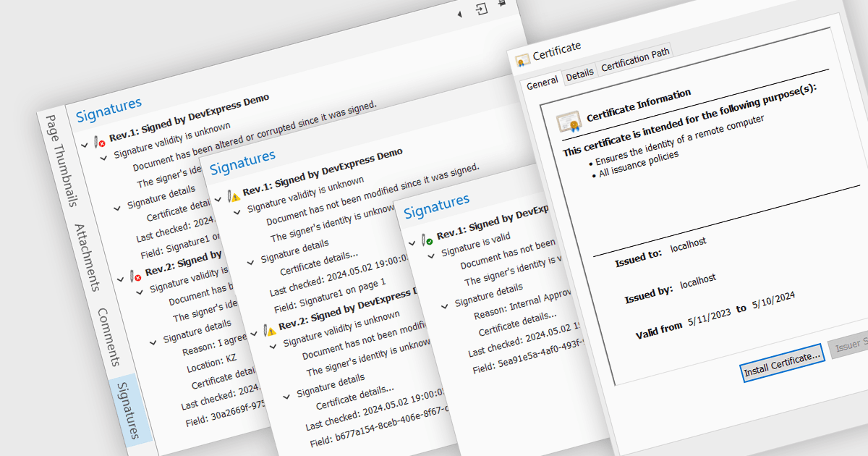The height and width of the screenshot is (456, 868).
Task: Click the yellow warning signature icon beside Rev.2
Action: [269, 330]
